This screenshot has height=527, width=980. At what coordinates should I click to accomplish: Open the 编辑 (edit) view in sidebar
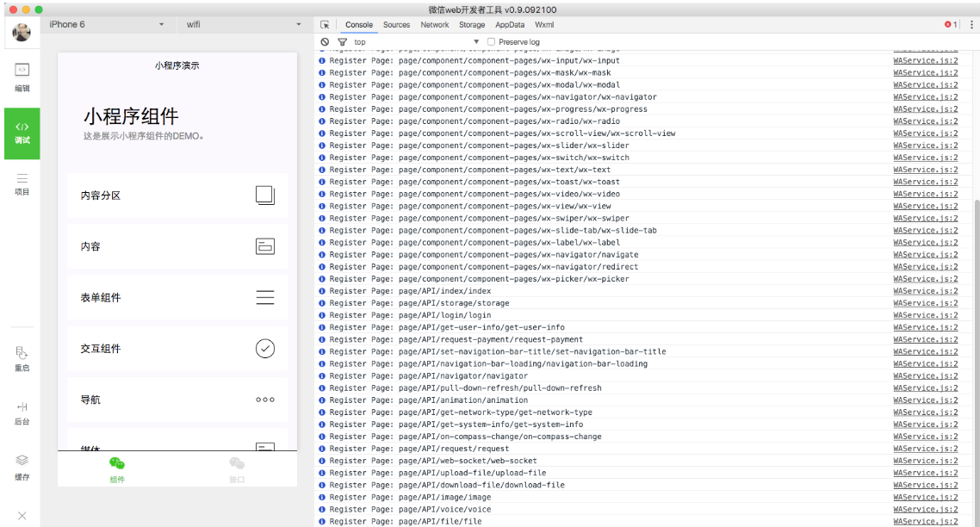pyautogui.click(x=22, y=77)
